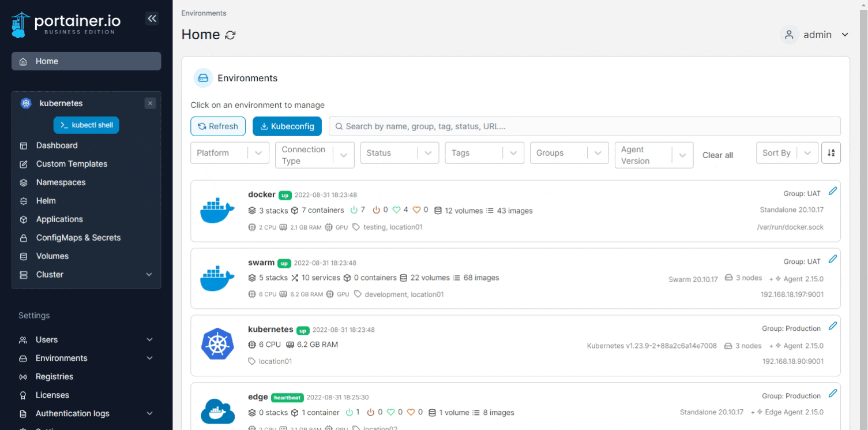Viewport: 868px width, 430px height.
Task: Click the Kubeconfig download button
Action: [x=287, y=126]
